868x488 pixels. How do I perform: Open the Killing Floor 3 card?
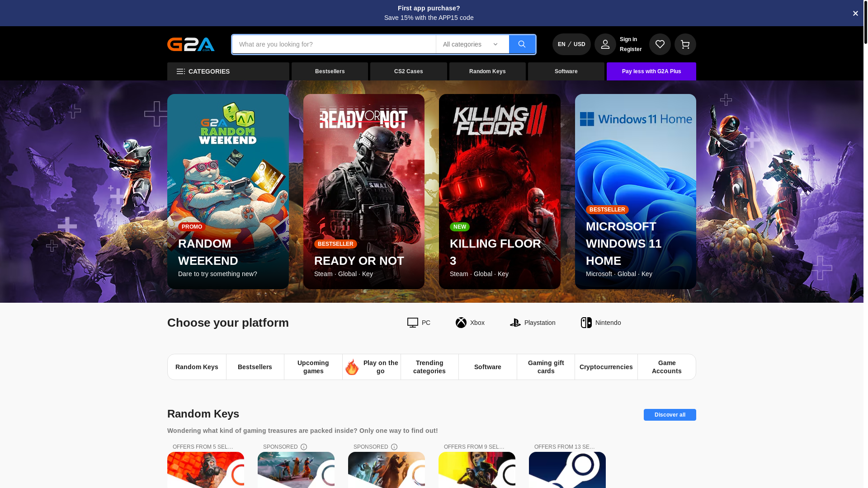tap(500, 192)
